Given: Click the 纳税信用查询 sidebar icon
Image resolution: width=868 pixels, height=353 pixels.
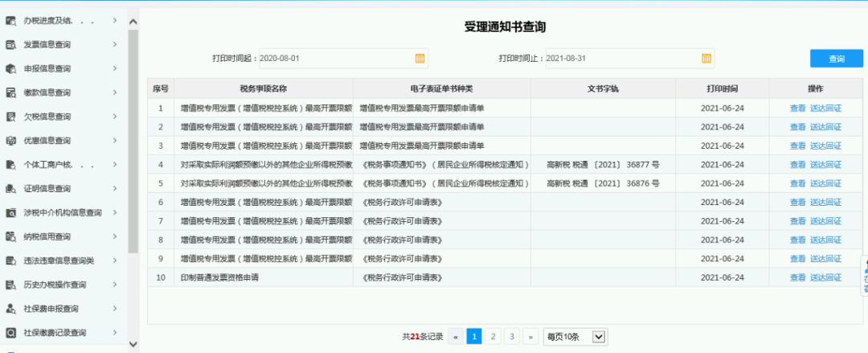Looking at the screenshot, I should tap(11, 236).
